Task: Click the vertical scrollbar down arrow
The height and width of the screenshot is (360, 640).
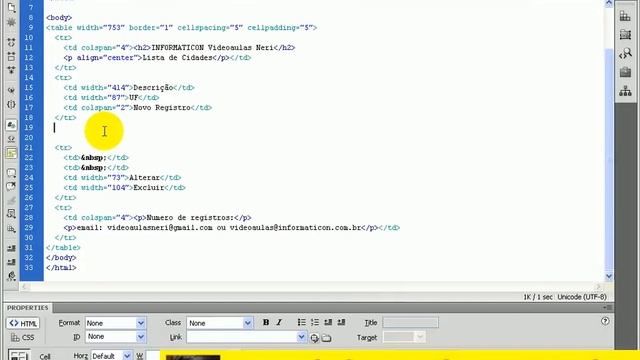Action: 609,276
